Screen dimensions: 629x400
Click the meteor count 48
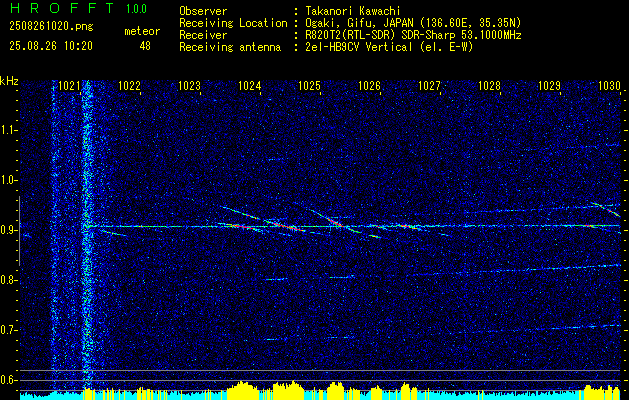145,46
